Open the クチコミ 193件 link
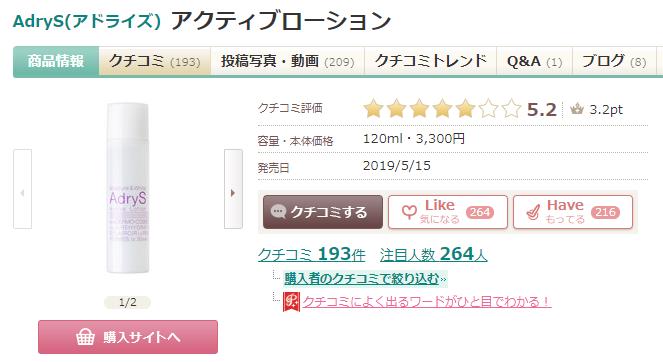The height and width of the screenshot is (362, 663). pyautogui.click(x=312, y=254)
